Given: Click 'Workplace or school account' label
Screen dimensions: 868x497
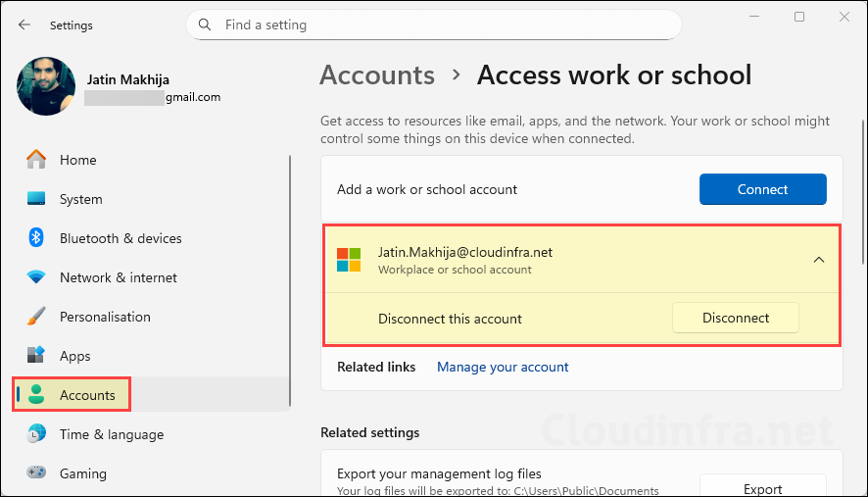Looking at the screenshot, I should click(455, 270).
